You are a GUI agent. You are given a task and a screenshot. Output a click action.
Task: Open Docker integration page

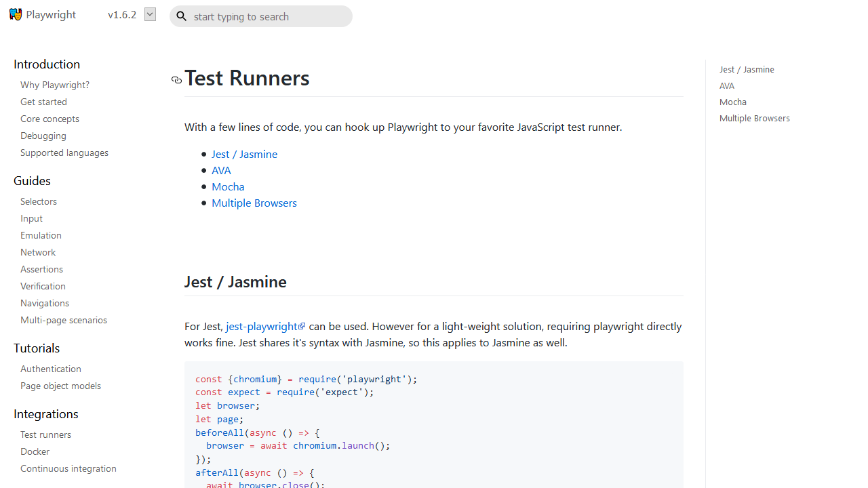pos(35,451)
